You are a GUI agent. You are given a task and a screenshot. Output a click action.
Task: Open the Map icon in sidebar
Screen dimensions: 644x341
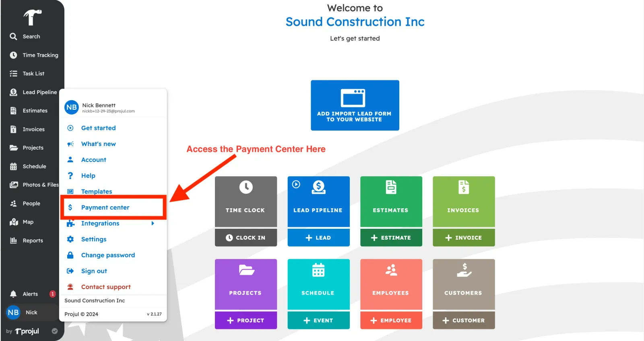13,222
